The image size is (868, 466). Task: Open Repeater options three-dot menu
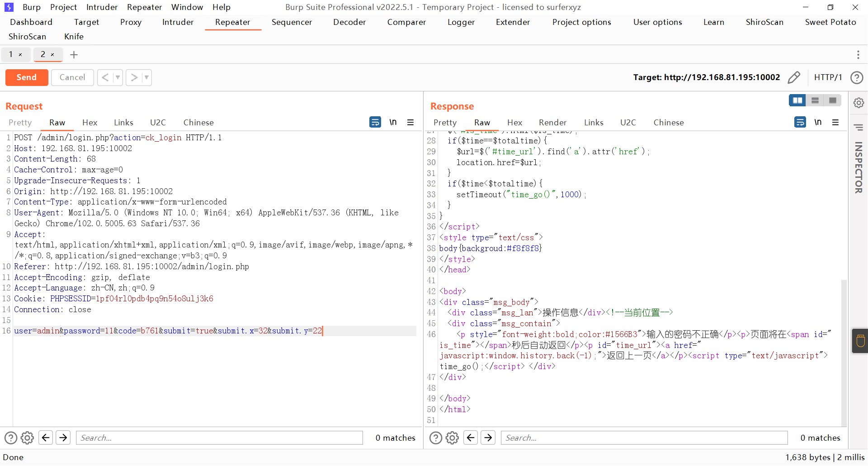coord(858,55)
